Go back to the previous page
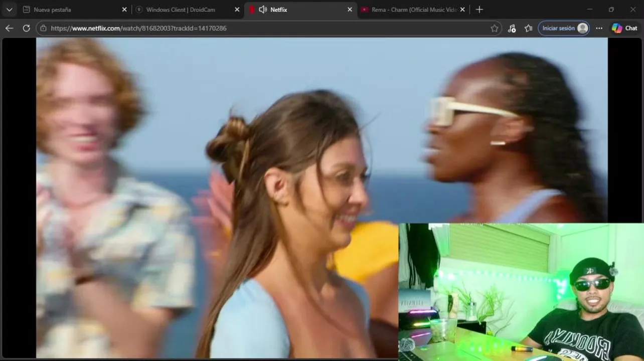 pyautogui.click(x=9, y=28)
